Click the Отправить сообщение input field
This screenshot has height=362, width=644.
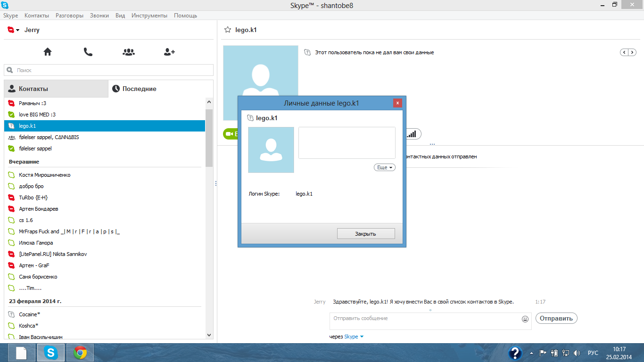click(425, 321)
